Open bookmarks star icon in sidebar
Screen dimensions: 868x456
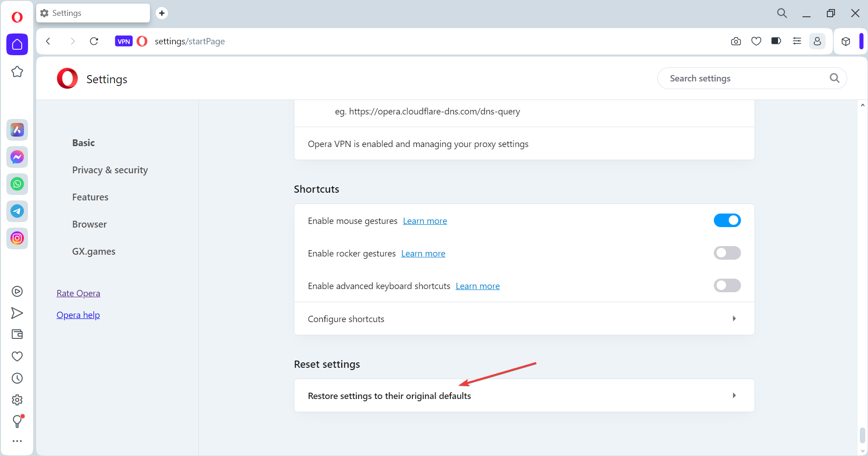click(x=17, y=71)
